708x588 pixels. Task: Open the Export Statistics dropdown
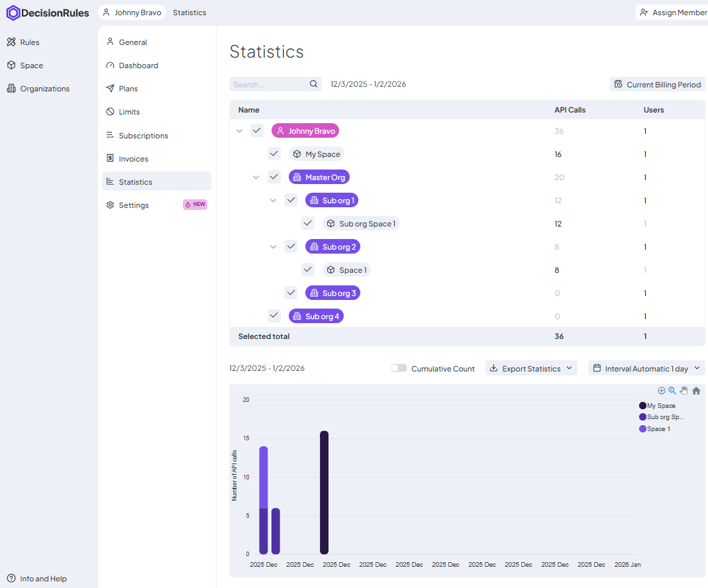pos(531,368)
